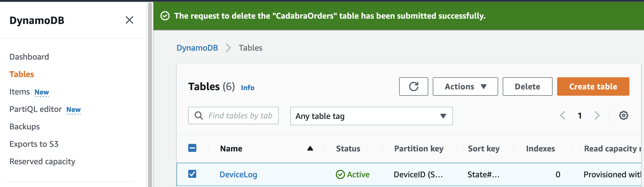The image size is (644, 187).
Task: Click the success checkmark icon in banner
Action: pos(165,16)
